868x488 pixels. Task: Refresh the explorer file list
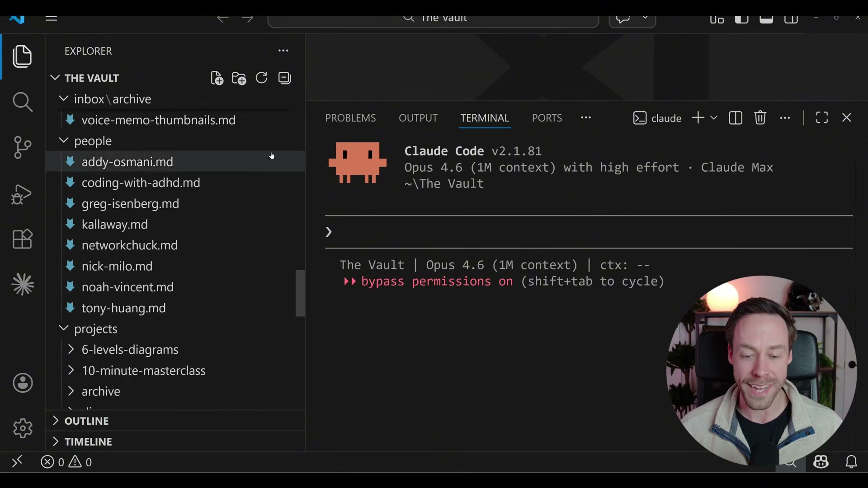coord(262,78)
